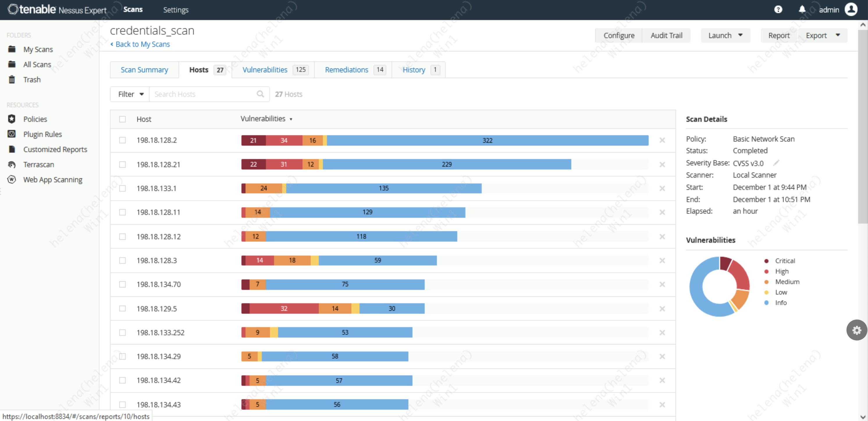Select the checkbox for host 198.18.133.1

(x=122, y=188)
